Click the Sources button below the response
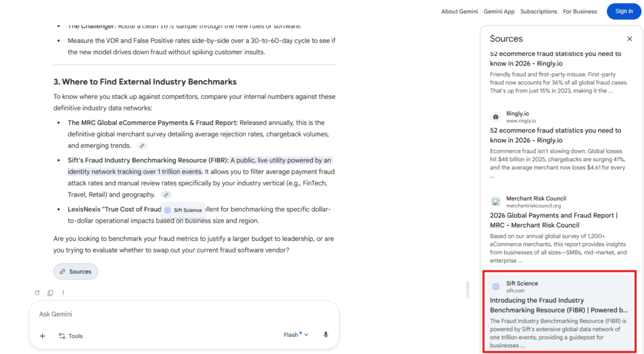 coord(75,272)
